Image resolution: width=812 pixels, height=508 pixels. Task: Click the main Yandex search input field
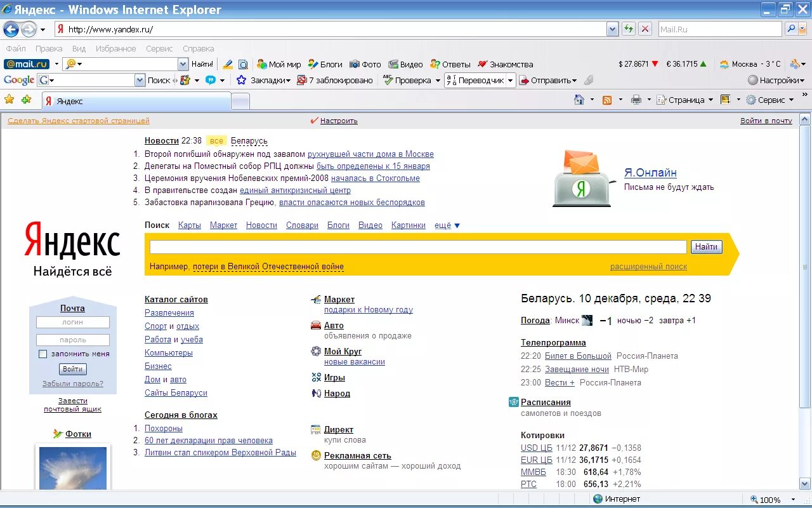click(418, 247)
